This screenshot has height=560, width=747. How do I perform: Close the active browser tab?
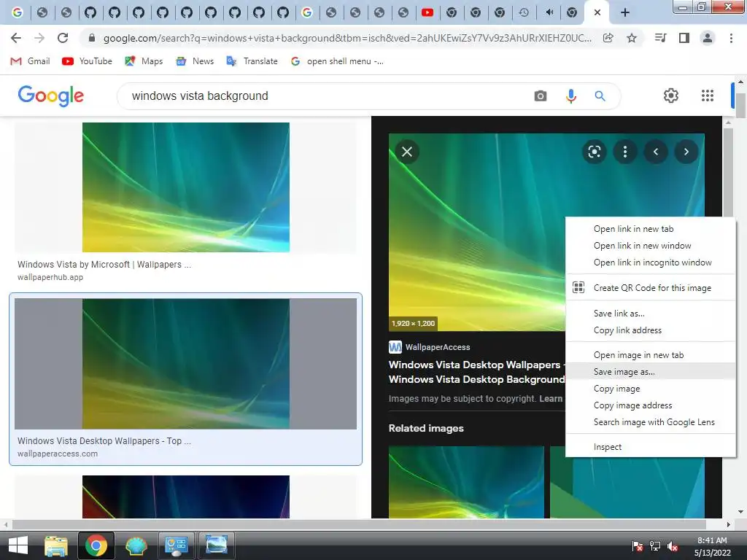(597, 13)
